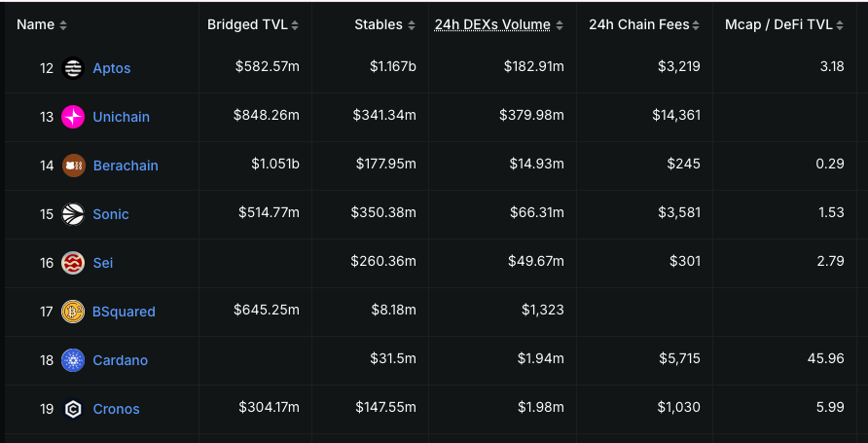Image resolution: width=868 pixels, height=443 pixels.
Task: Open the Berachain chain link
Action: pyautogui.click(x=126, y=166)
